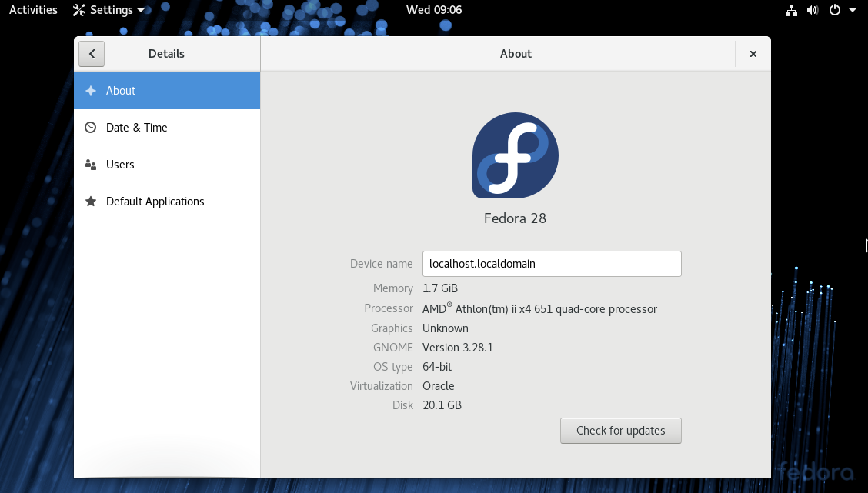Open the volume speaker icon in top bar
868x493 pixels.
813,10
